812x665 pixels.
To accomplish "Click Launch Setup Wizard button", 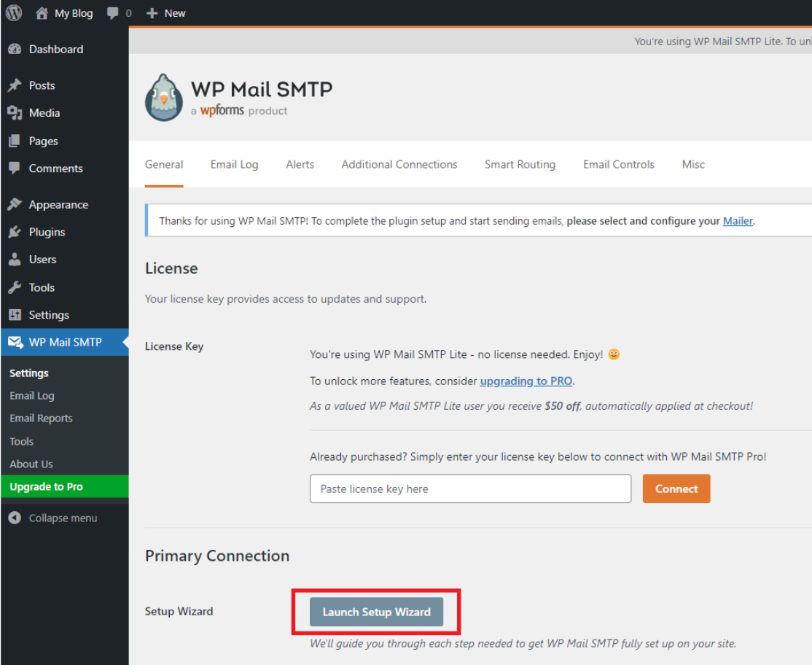I will click(377, 612).
